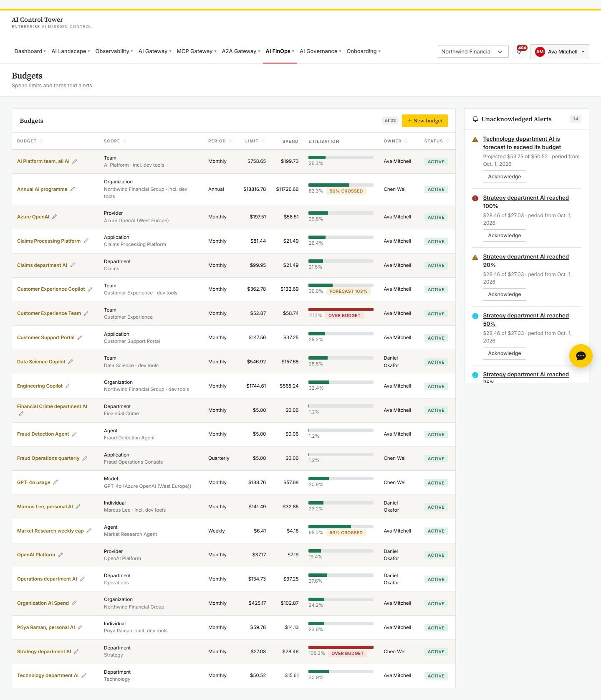This screenshot has width=601, height=700.
Task: Edit Technology department AI via pencil
Action: [84, 675]
